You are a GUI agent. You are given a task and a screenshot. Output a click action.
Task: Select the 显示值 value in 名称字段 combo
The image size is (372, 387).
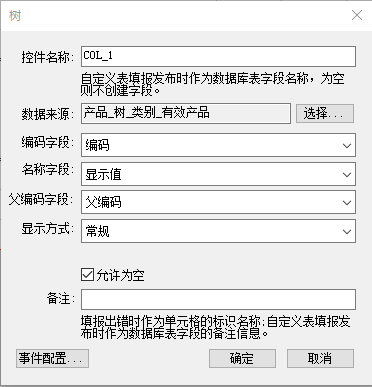(x=103, y=175)
